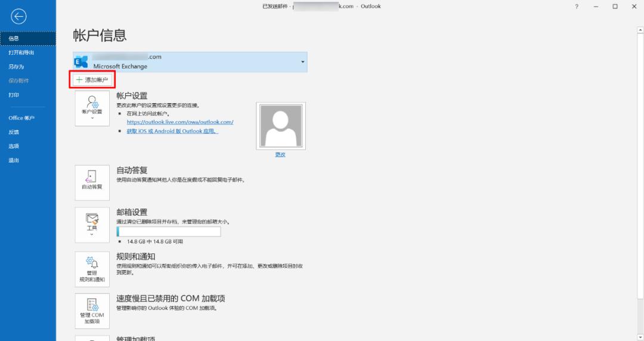
Task: Click the 帐户信息 page heading
Action: [100, 35]
